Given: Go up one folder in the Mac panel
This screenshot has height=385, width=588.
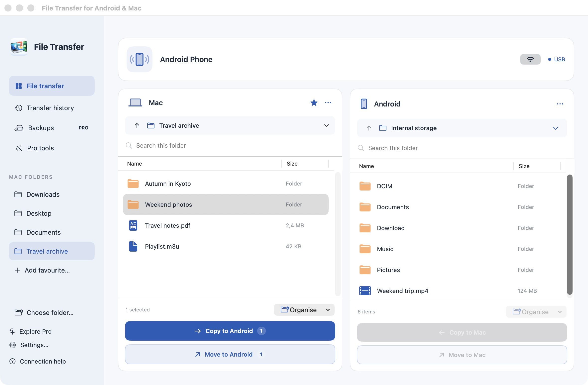Looking at the screenshot, I should (x=137, y=125).
